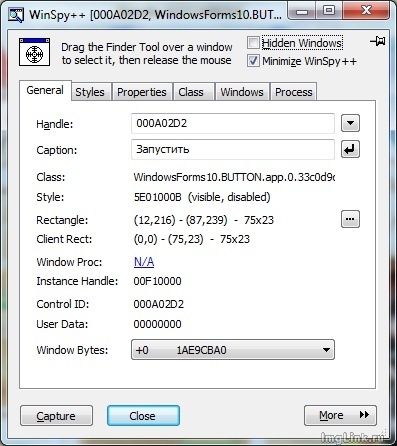
Task: Click the WinSpy++ title bar app icon
Action: 16,15
